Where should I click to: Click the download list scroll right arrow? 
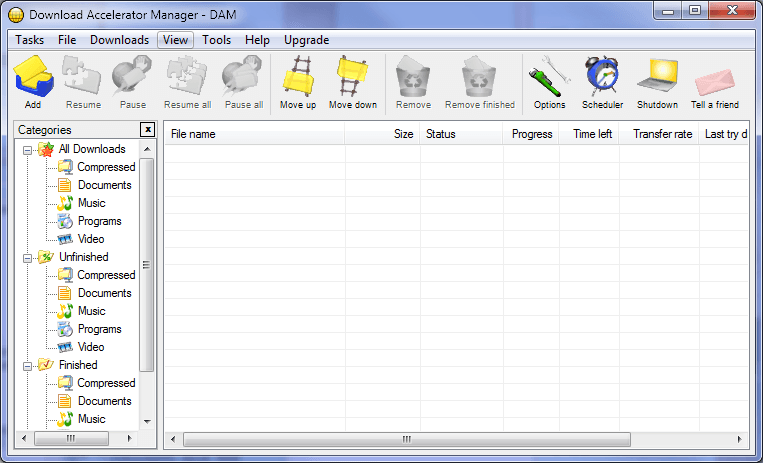(x=740, y=440)
